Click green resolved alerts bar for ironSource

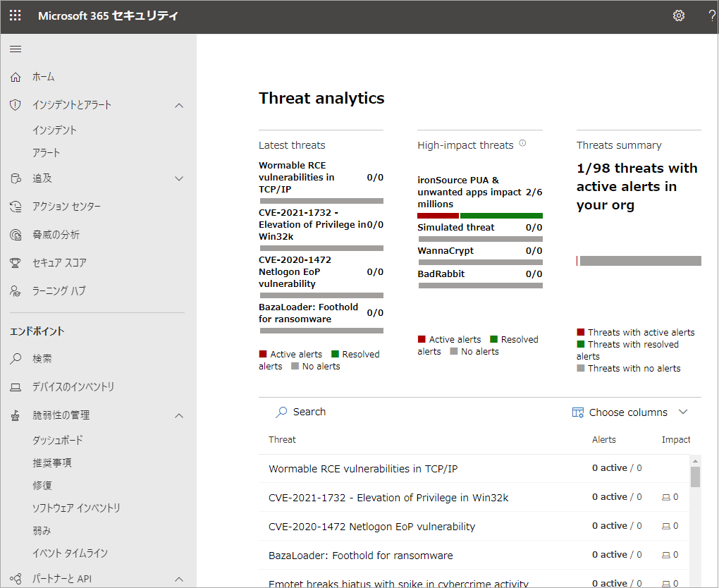502,216
